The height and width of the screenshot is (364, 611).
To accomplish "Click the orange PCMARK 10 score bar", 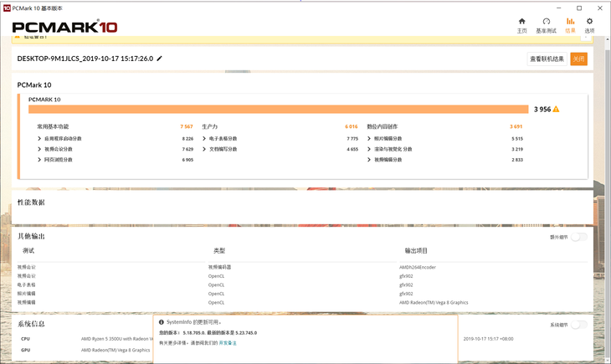I will pos(278,109).
